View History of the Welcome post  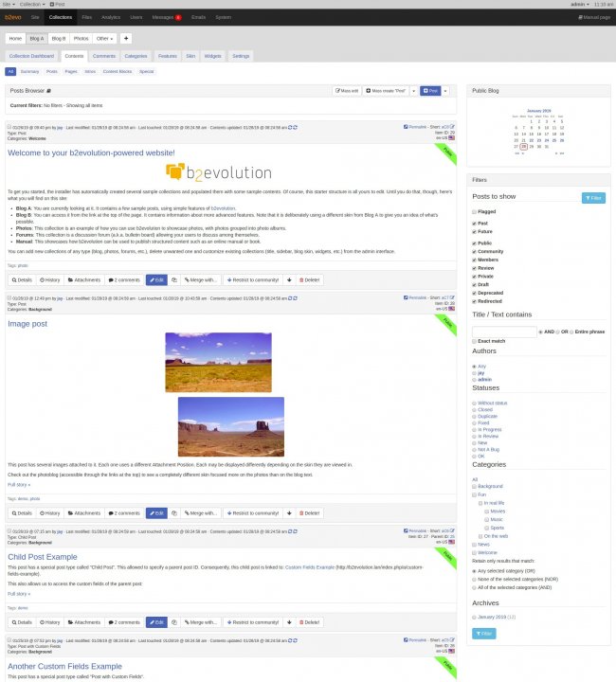50,280
